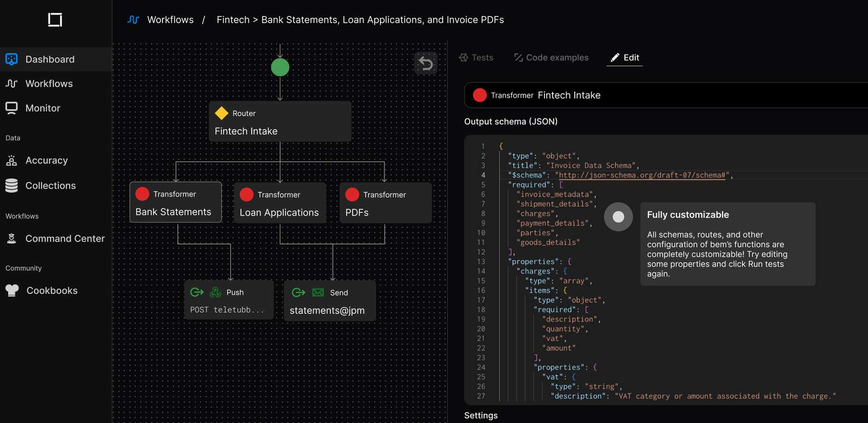
Task: Click the Accuracy sidebar icon
Action: [x=12, y=160]
